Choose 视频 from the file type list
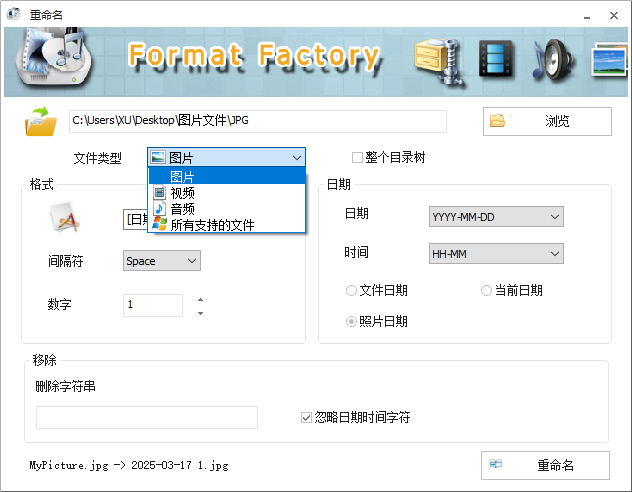632x492 pixels. (x=227, y=193)
